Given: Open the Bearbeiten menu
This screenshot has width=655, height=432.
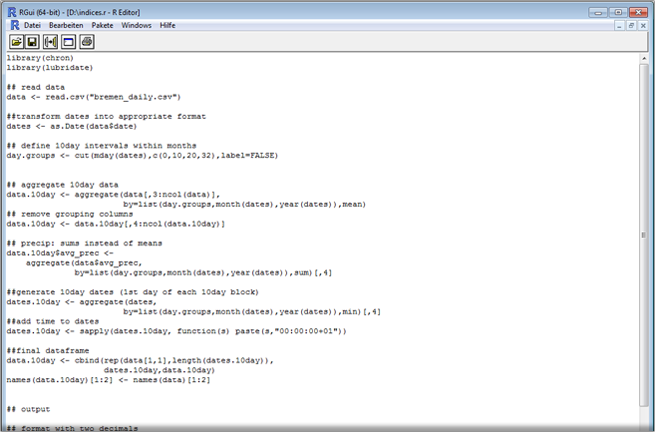Looking at the screenshot, I should tap(66, 25).
